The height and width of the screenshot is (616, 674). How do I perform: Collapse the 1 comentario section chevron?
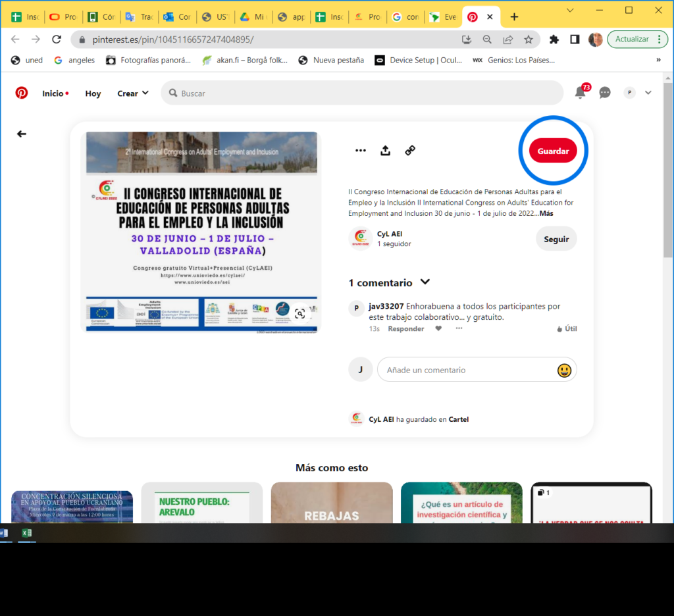(425, 282)
